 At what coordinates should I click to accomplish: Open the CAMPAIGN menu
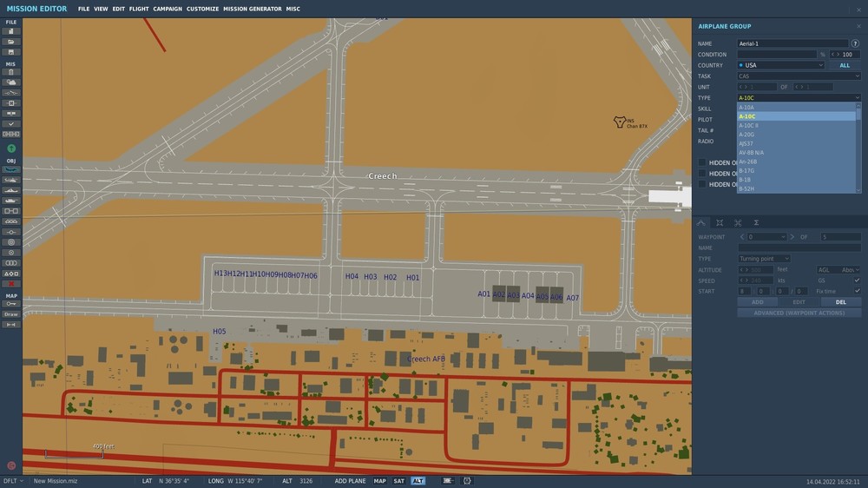(x=168, y=9)
